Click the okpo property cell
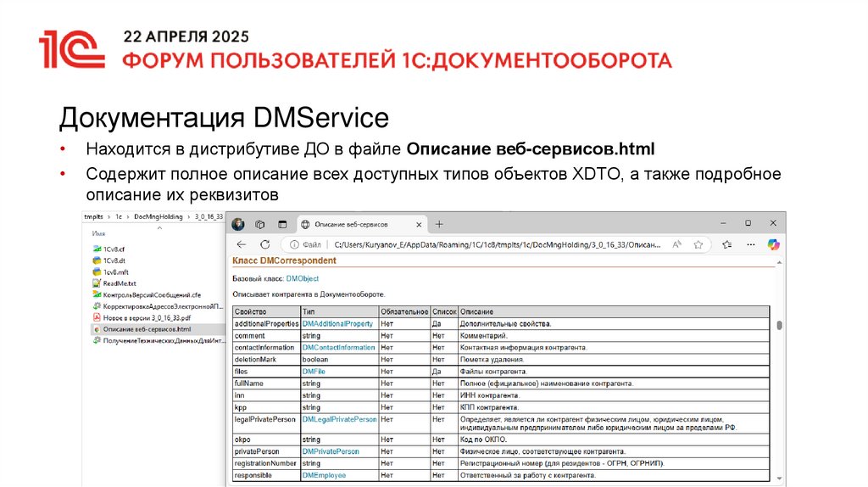Viewport: 868px width, 487px height. pos(267,439)
